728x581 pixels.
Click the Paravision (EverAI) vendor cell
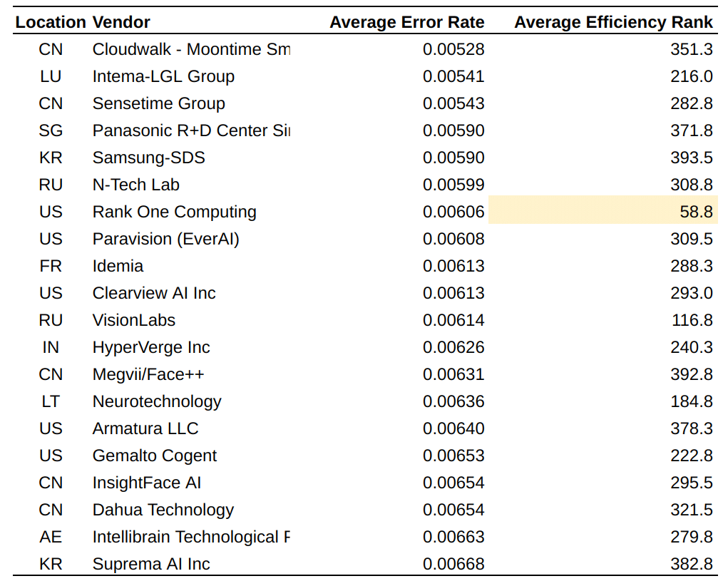click(165, 239)
